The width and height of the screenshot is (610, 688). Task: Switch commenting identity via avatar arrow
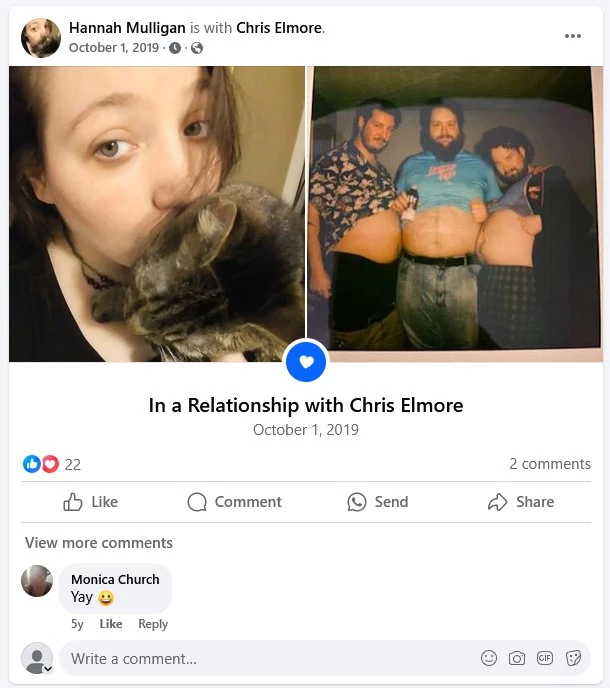pos(48,669)
